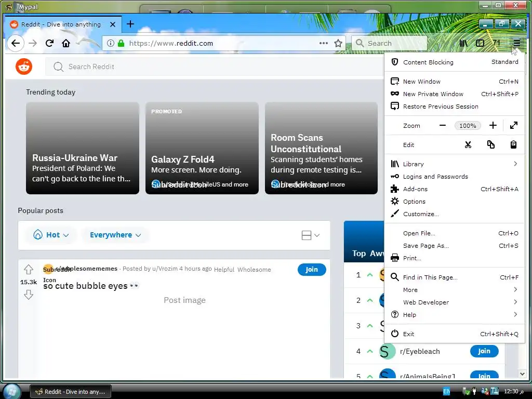The width and height of the screenshot is (532, 399).
Task: Expand the Library submenu
Action: pos(455,164)
